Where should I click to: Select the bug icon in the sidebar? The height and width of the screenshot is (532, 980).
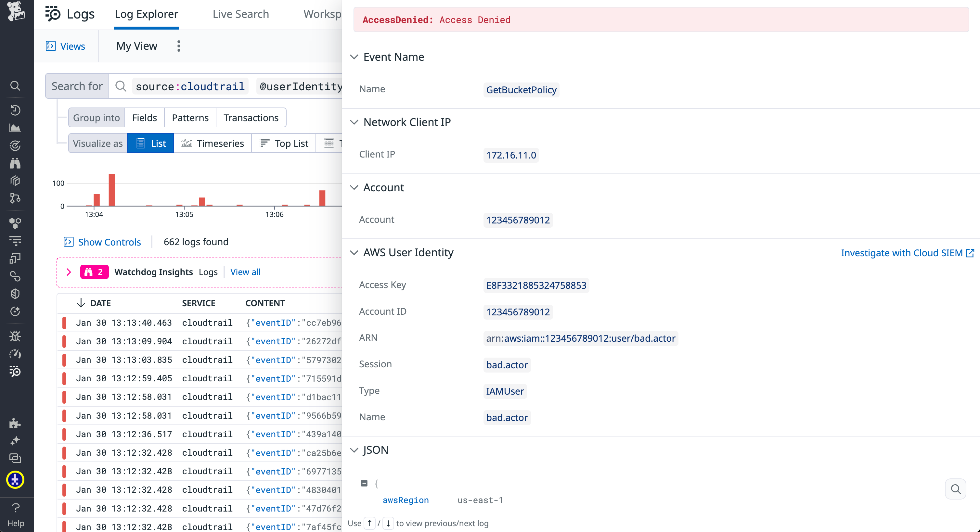(x=15, y=336)
